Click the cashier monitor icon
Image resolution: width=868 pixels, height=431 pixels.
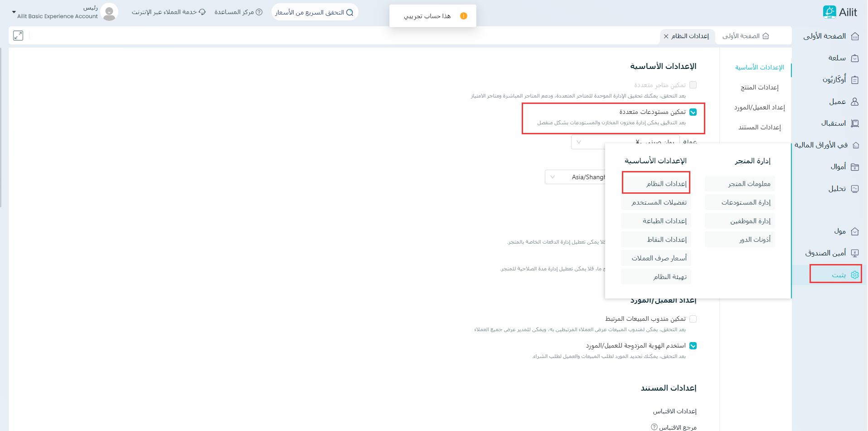pyautogui.click(x=855, y=253)
